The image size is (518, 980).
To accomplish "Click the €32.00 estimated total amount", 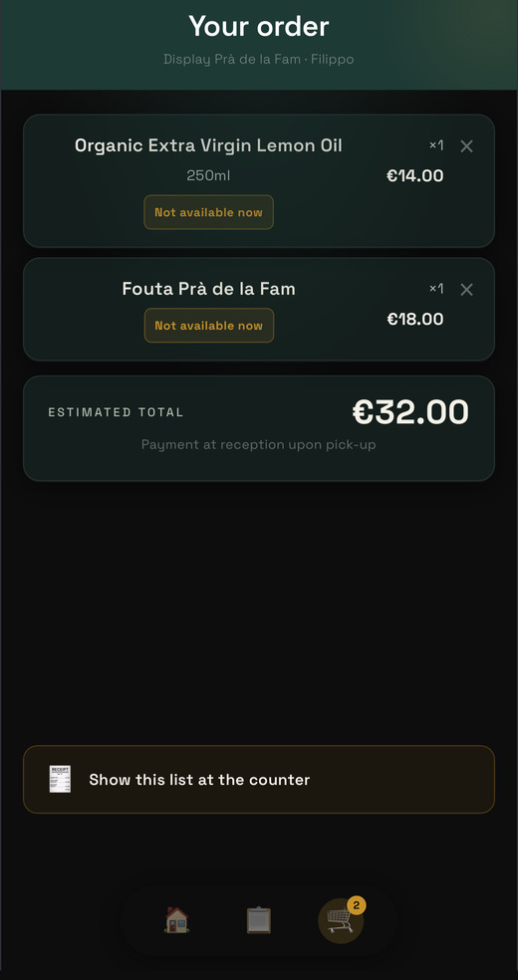I will pos(410,412).
